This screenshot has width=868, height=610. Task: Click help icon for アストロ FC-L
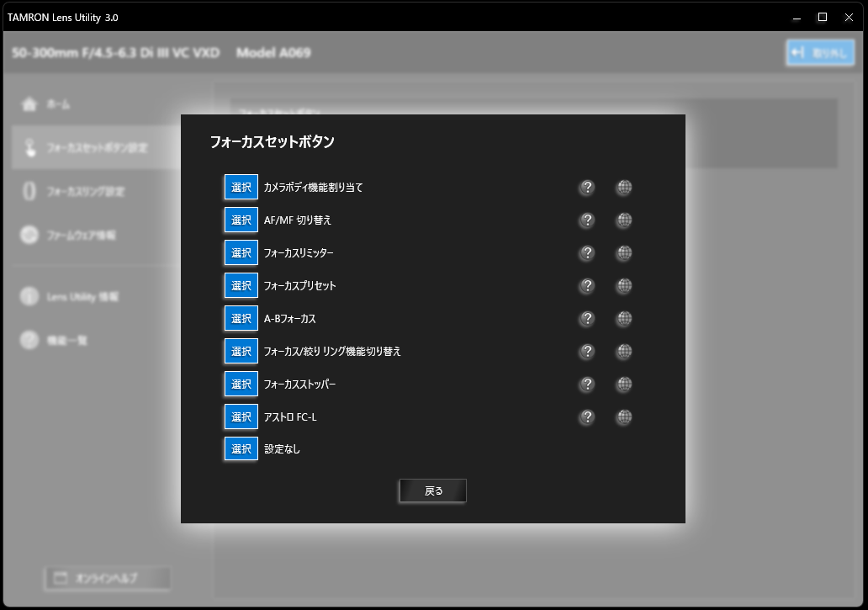tap(587, 417)
